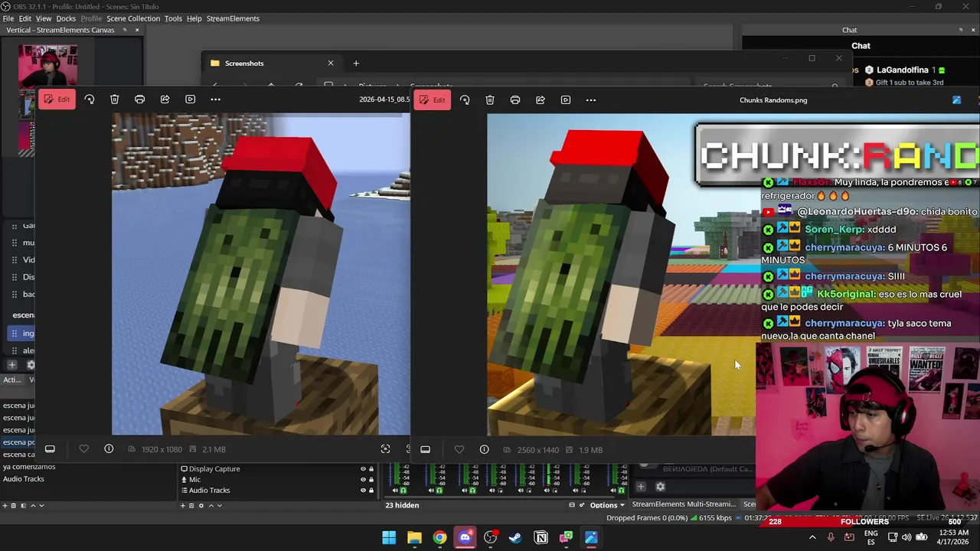The image size is (980, 551).
Task: Share the Chunks Randoms image
Action: point(541,99)
